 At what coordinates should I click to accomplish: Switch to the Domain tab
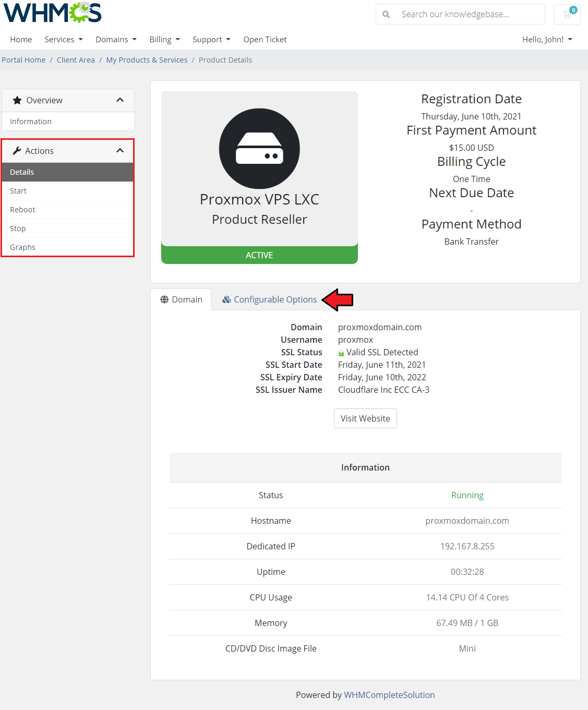[181, 299]
